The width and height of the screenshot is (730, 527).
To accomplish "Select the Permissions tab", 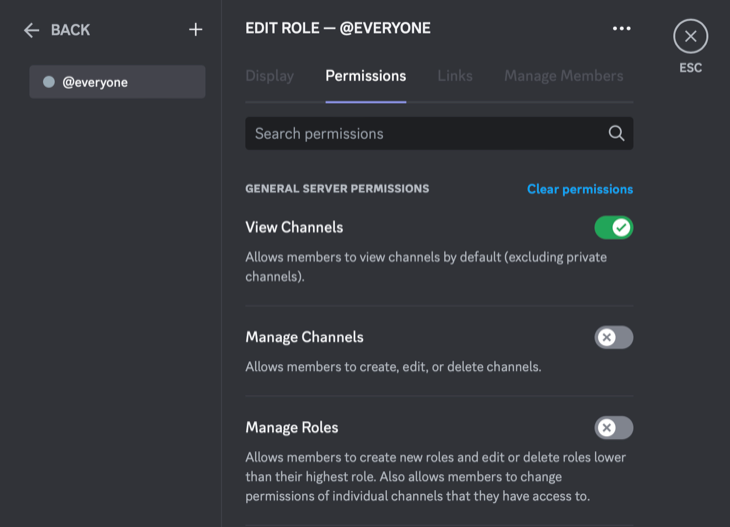I will click(x=365, y=76).
